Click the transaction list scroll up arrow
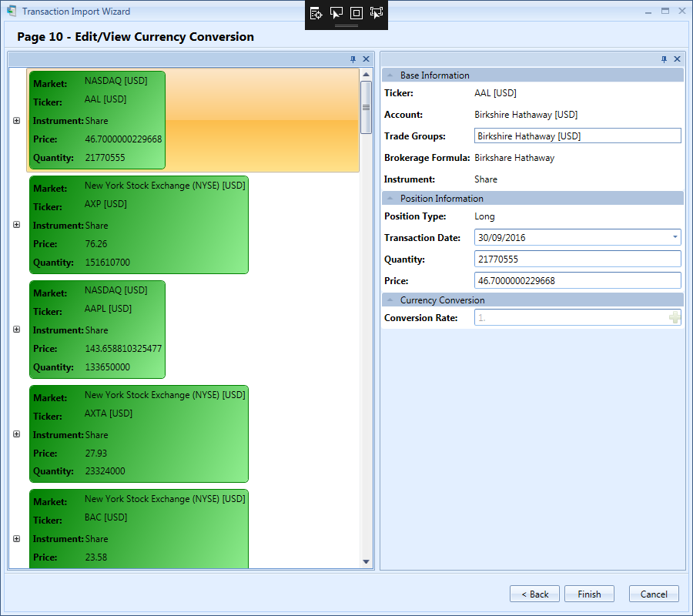Viewport: 693px width, 616px height. [x=366, y=74]
